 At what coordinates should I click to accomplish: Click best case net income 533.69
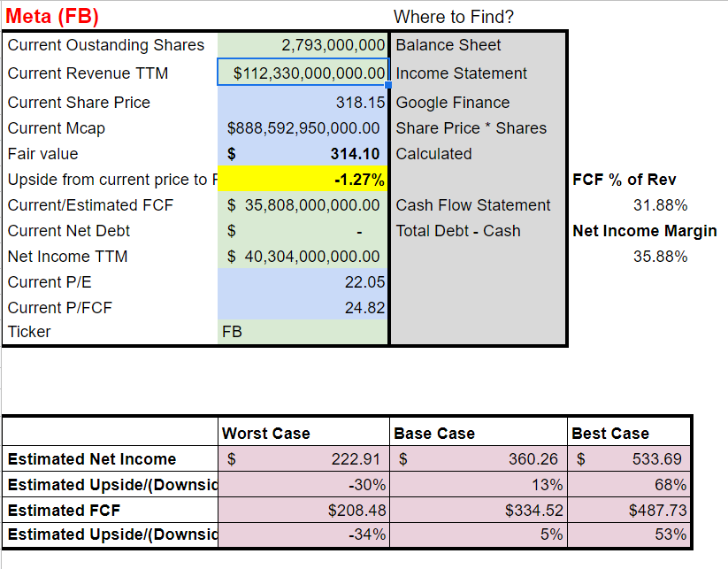point(656,459)
